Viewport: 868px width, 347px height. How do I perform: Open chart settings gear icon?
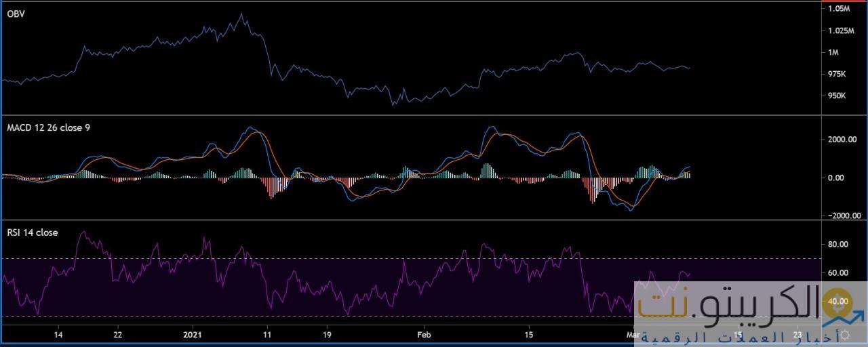[845, 335]
